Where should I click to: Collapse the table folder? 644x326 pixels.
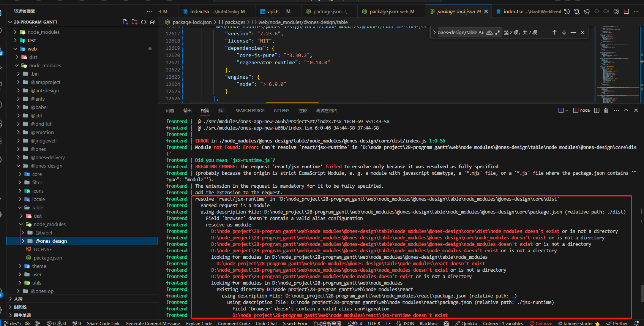[x=82, y=207]
